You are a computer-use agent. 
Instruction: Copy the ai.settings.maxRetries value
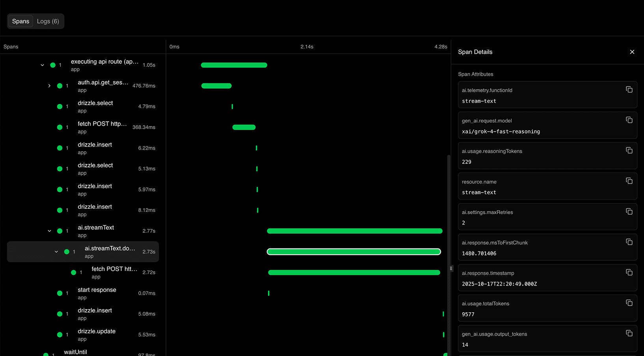click(629, 211)
